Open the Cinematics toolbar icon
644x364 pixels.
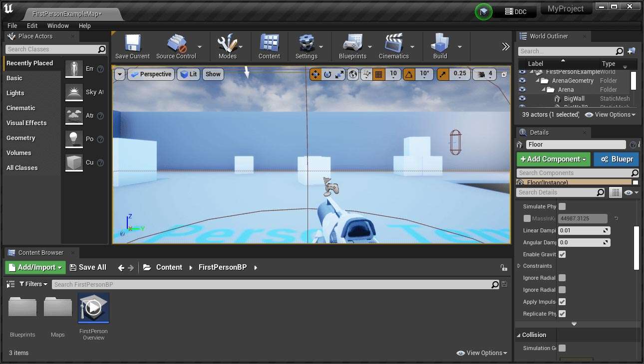[x=393, y=44]
